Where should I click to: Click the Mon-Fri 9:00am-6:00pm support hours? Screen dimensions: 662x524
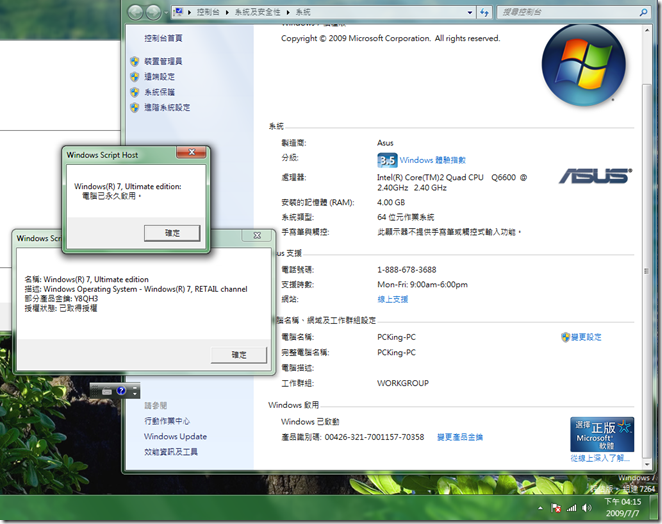pyautogui.click(x=422, y=285)
